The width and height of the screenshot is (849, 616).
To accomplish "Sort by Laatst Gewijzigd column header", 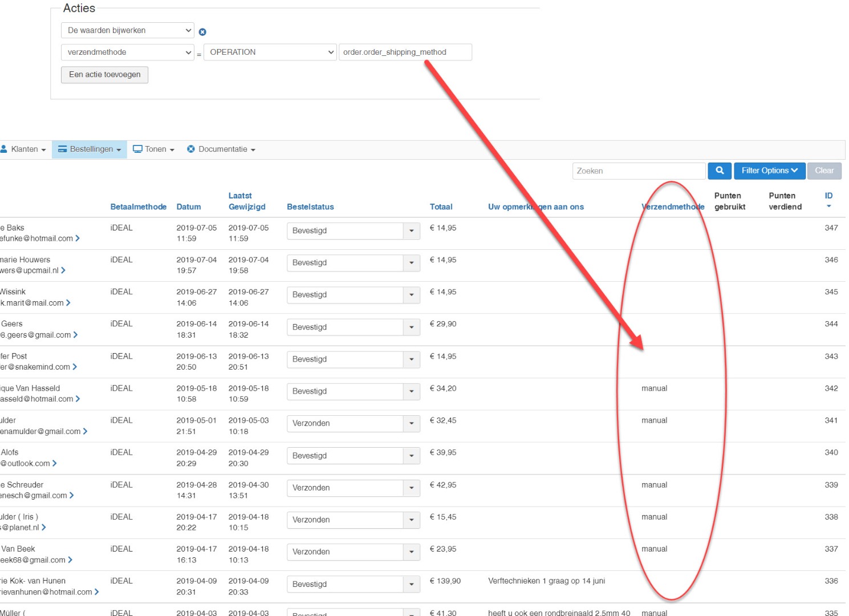I will (247, 201).
